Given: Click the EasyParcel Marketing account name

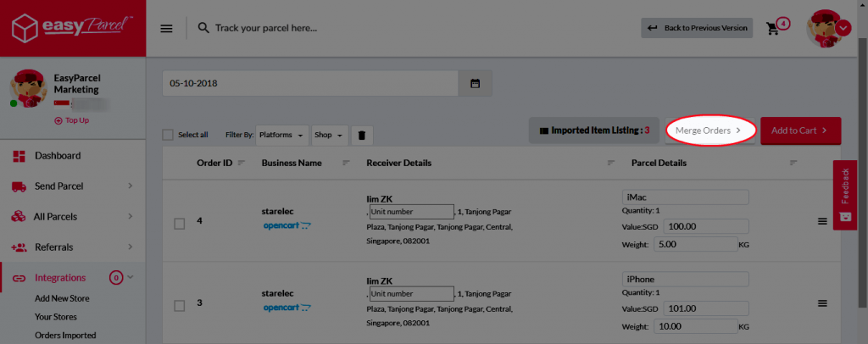Looking at the screenshot, I should click(x=77, y=84).
